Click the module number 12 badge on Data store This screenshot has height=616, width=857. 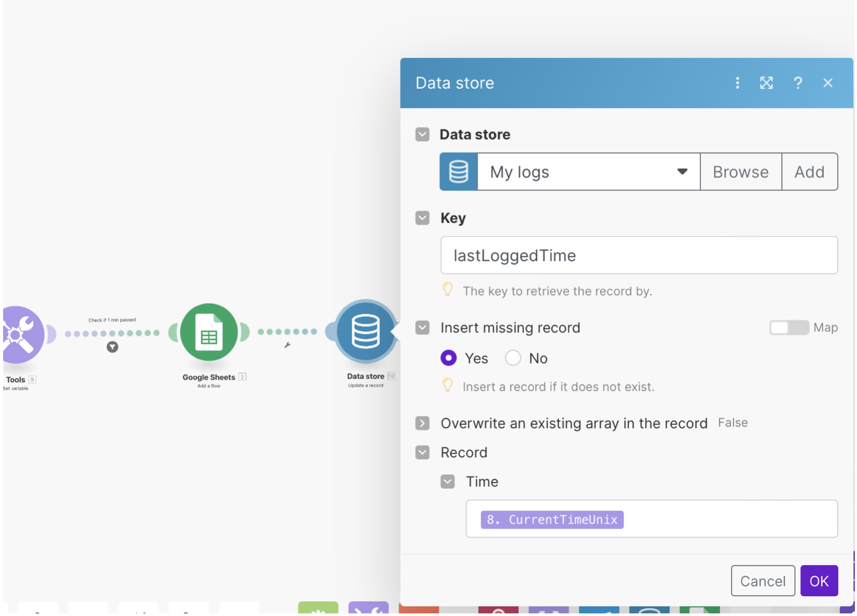click(x=392, y=376)
